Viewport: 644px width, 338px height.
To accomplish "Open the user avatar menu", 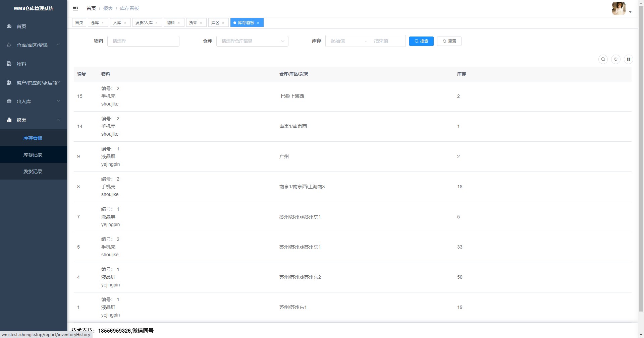I will (619, 8).
